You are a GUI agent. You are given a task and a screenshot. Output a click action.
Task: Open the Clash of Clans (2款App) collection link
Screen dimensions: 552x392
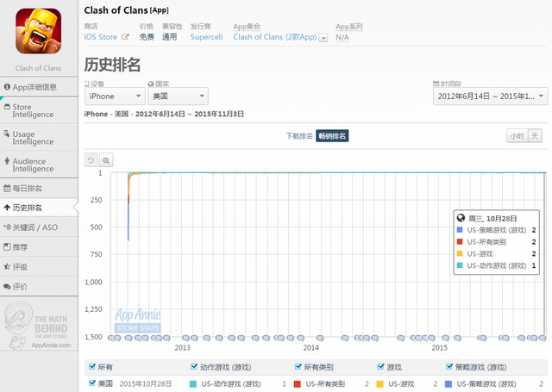(x=274, y=37)
